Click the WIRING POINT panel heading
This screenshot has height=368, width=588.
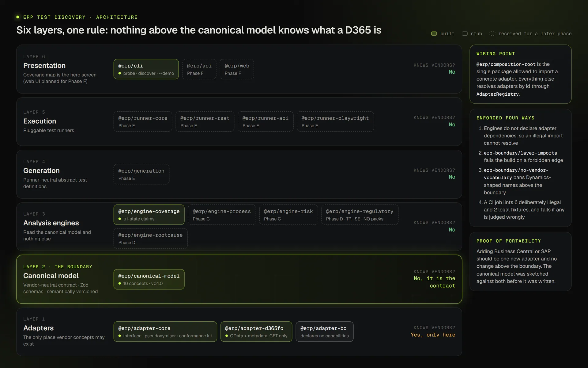pos(496,54)
